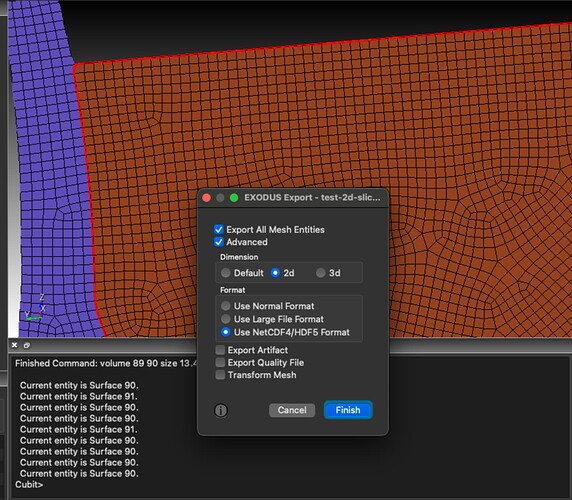Viewport: 572px width, 500px height.
Task: Close the EXODUS Export dialog red button
Action: tap(206, 198)
